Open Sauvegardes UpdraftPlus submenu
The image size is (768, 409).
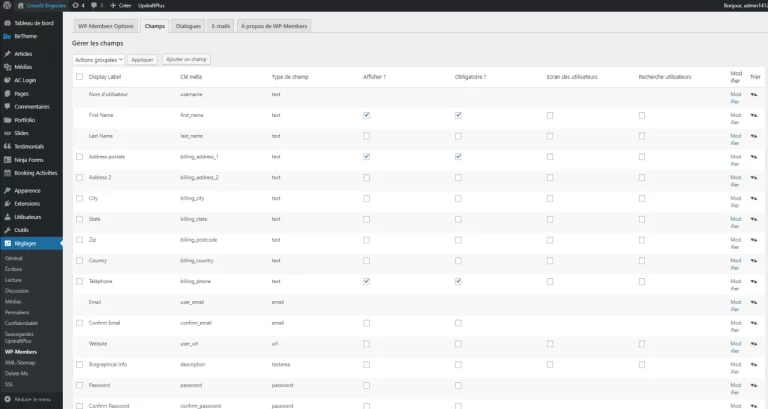tap(19, 337)
